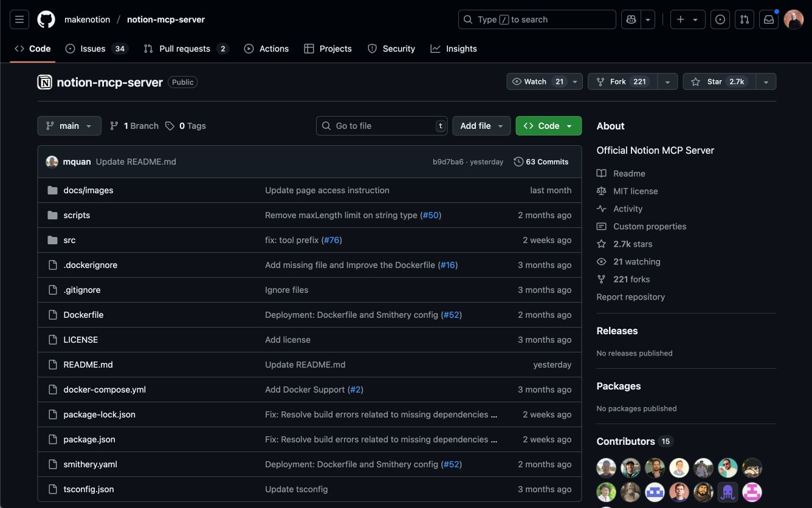The image size is (812, 508).
Task: Click the first contributor avatar
Action: tap(606, 467)
